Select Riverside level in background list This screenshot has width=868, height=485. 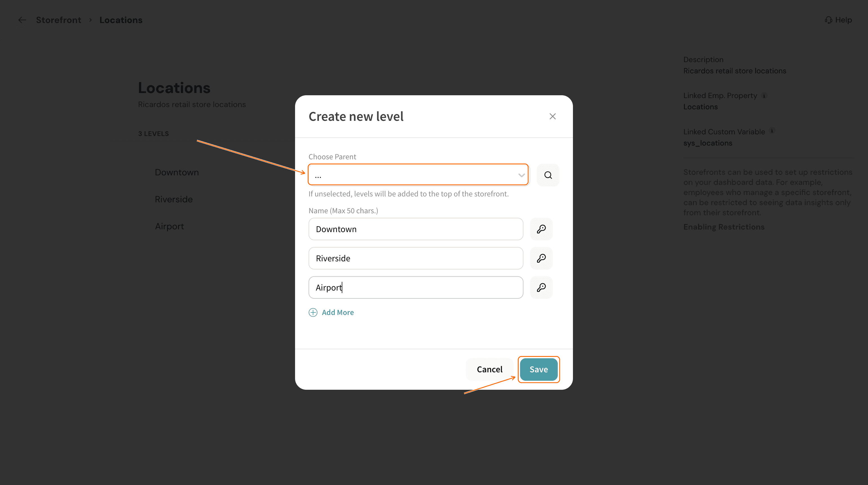pos(174,199)
